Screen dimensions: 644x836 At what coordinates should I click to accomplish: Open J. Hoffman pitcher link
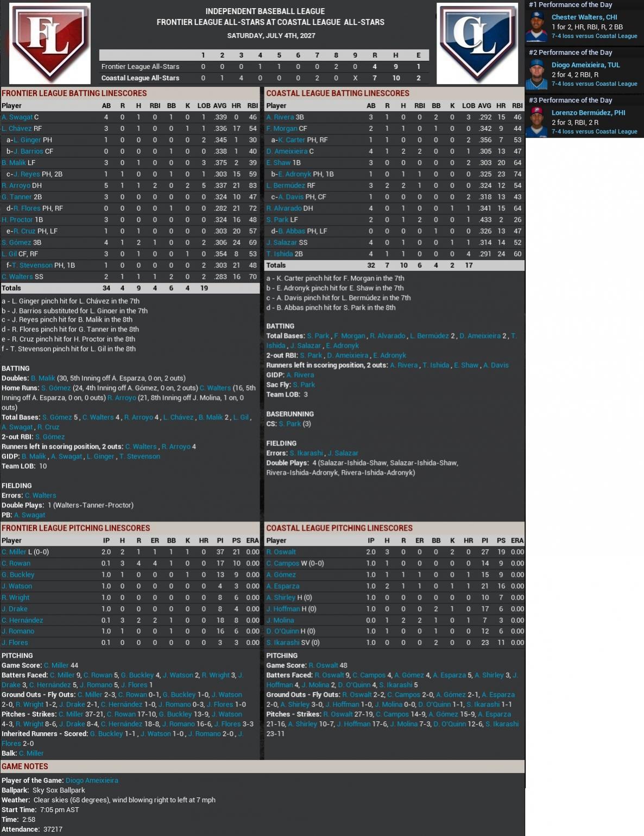coord(283,609)
